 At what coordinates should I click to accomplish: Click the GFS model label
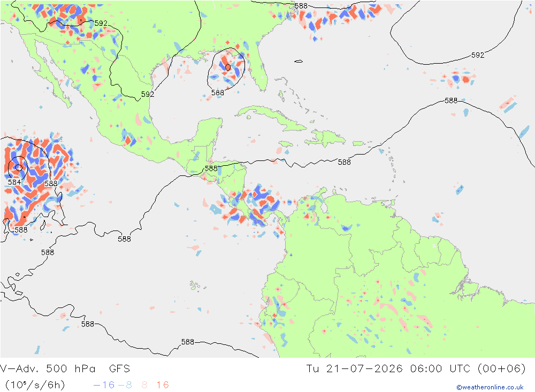[x=119, y=369]
